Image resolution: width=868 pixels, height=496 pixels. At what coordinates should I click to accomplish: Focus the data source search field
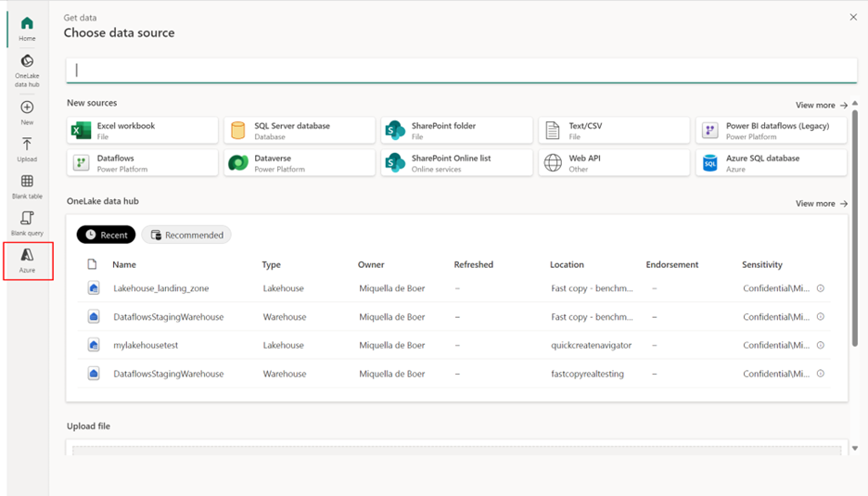(x=462, y=70)
